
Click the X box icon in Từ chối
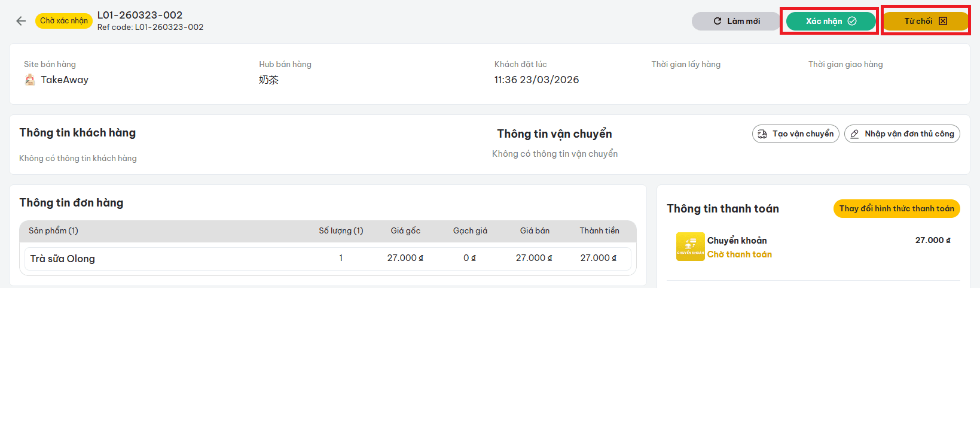943,21
